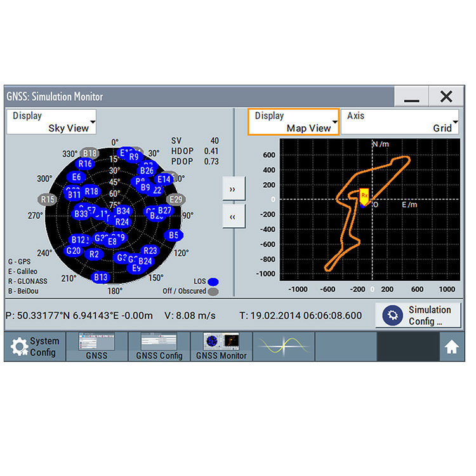Select satellite B13 at bottom of sky plot

click(x=100, y=277)
